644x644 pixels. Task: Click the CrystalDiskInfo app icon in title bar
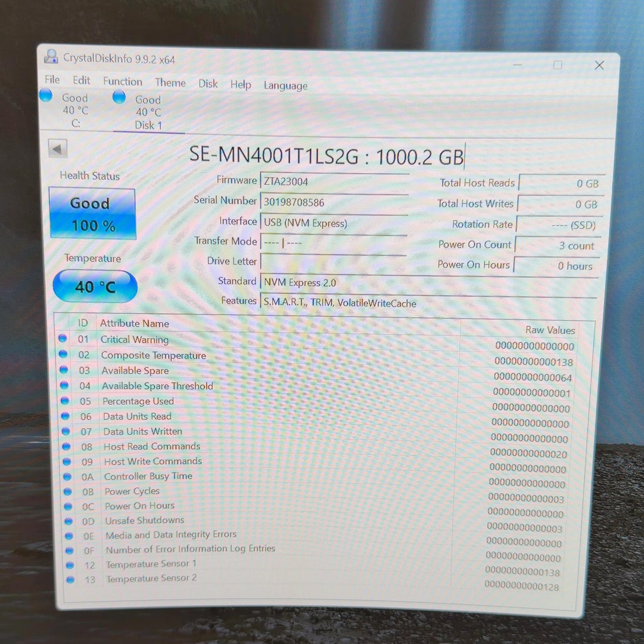coord(52,56)
